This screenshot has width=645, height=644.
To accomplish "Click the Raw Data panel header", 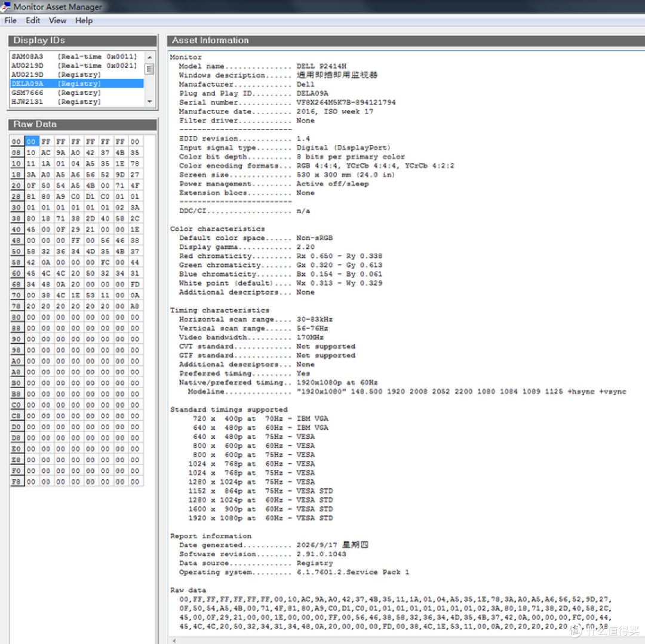I will (x=82, y=124).
